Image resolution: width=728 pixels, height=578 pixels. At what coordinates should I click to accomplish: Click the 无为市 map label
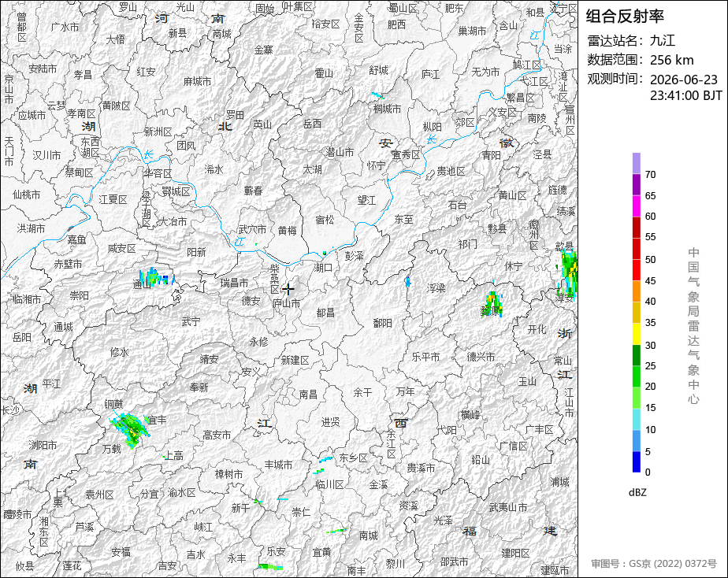[x=485, y=72]
